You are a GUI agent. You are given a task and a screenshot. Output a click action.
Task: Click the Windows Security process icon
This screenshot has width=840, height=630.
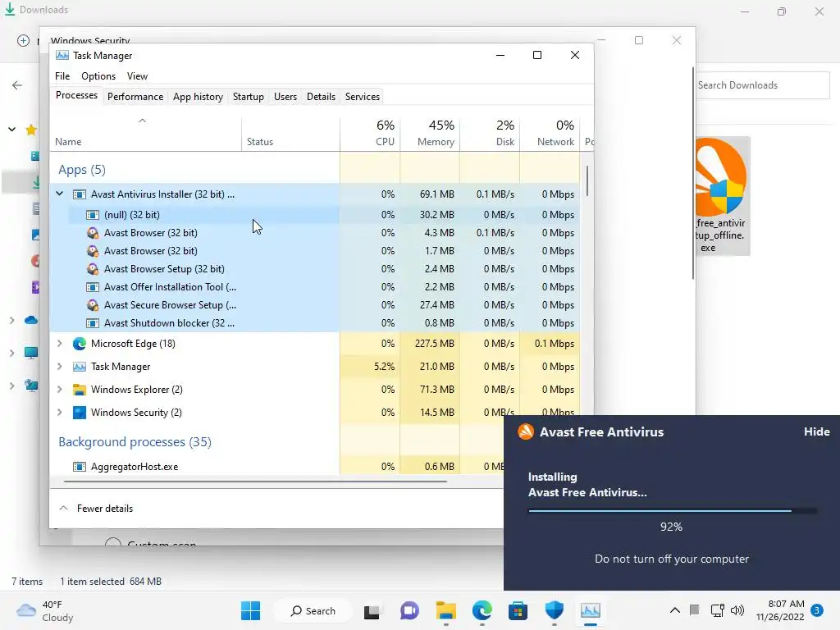coord(80,413)
